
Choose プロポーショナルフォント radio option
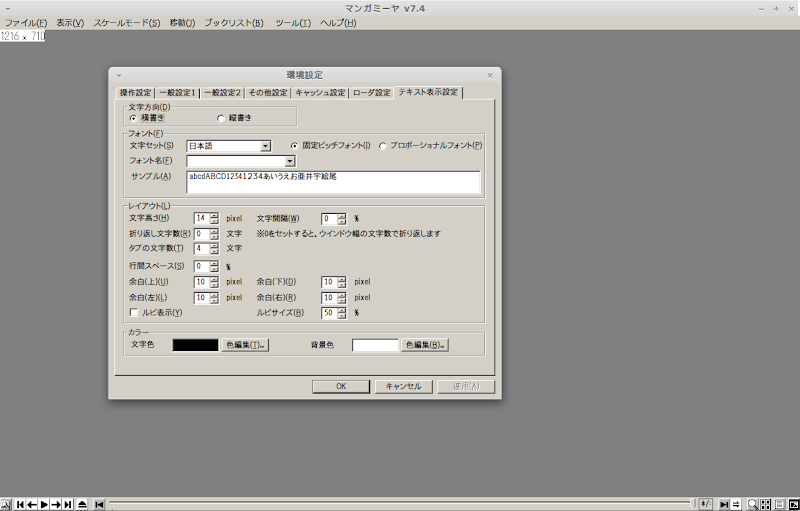383,146
